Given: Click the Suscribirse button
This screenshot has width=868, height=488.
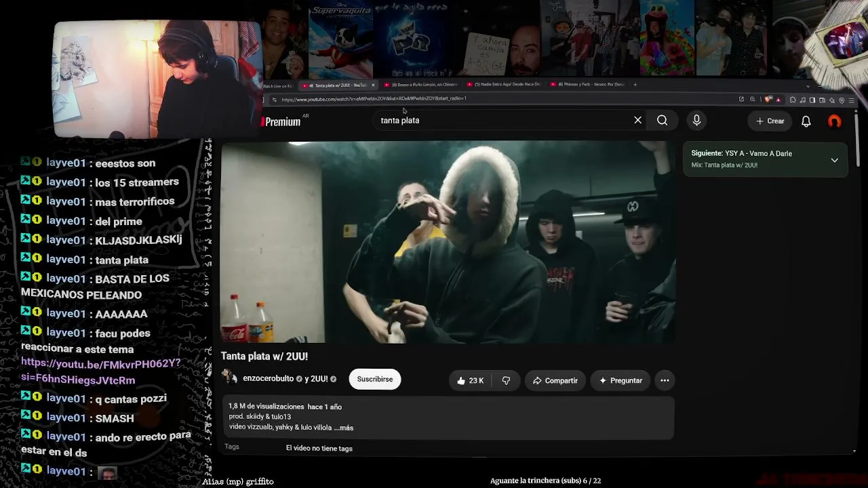Looking at the screenshot, I should click(x=375, y=380).
